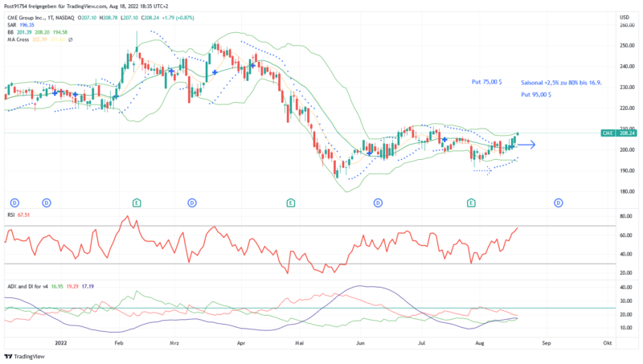Click the dividend D marker near March

pos(192,202)
